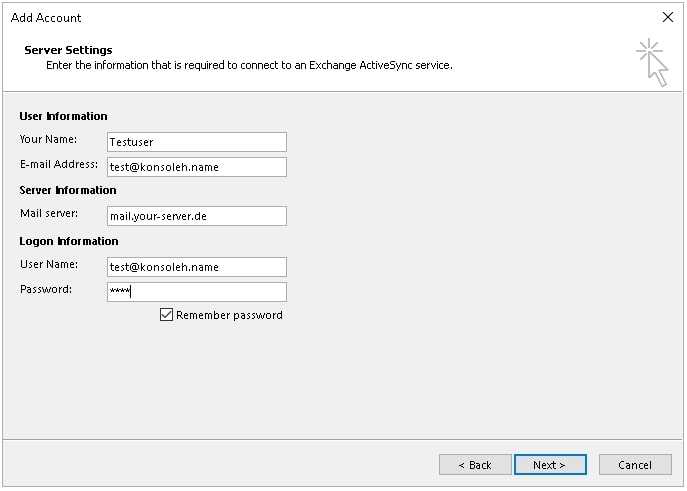Focus the Mail server field
Screen dimensions: 687x491
coord(197,216)
